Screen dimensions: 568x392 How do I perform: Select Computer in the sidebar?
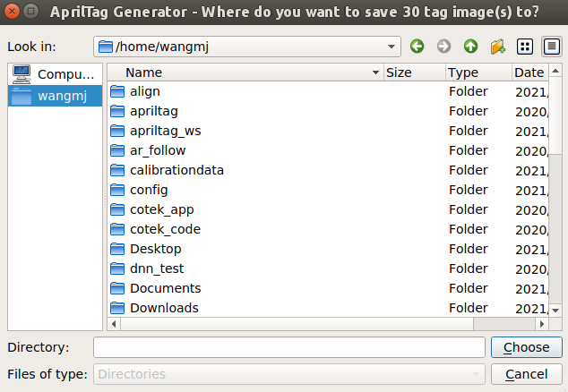55,74
